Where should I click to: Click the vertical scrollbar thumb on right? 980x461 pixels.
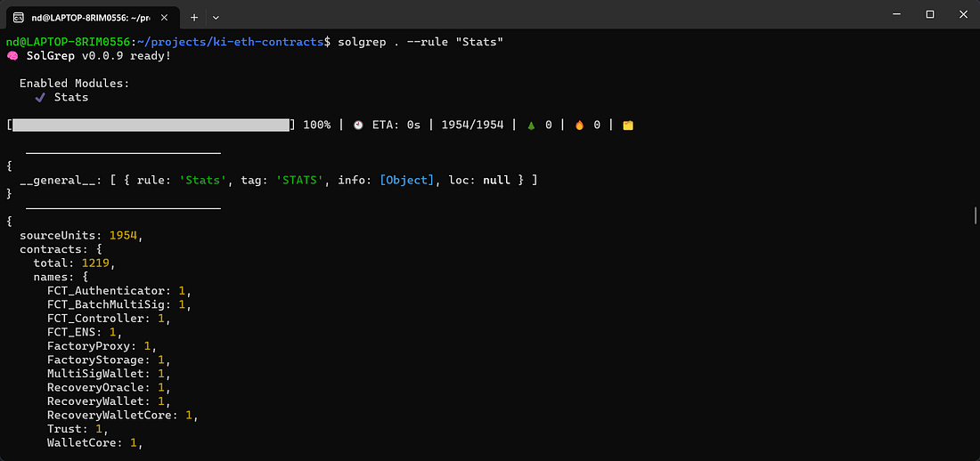point(976,216)
